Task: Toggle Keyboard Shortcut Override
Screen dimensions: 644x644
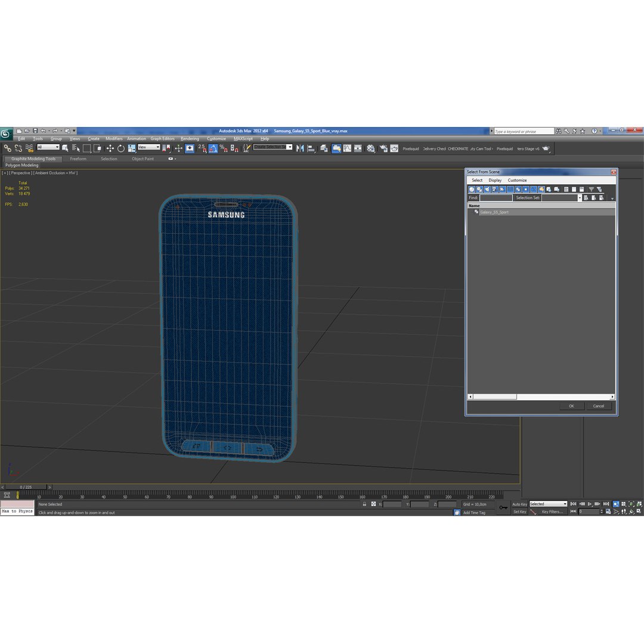Action: 190,148
